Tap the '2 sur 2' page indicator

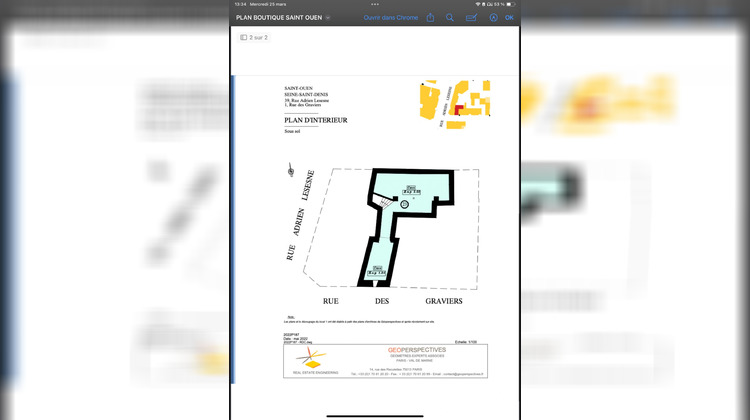254,37
